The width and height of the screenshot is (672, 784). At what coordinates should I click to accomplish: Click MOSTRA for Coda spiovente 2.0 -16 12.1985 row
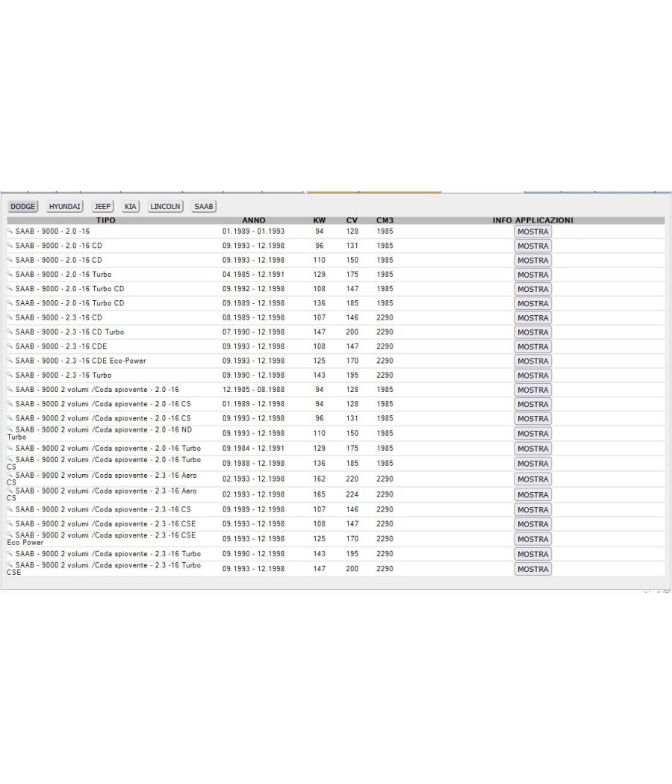click(533, 390)
